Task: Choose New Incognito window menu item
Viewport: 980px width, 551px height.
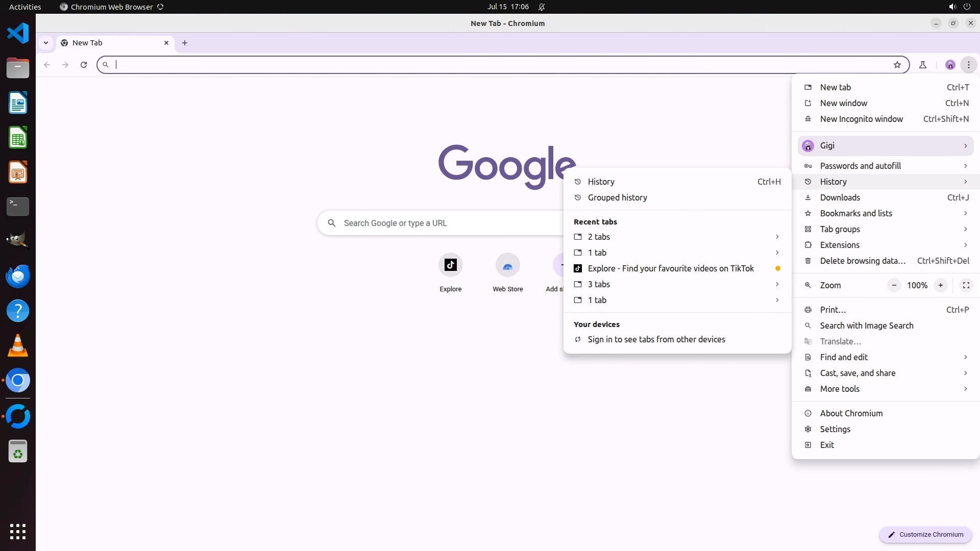Action: pos(861,119)
